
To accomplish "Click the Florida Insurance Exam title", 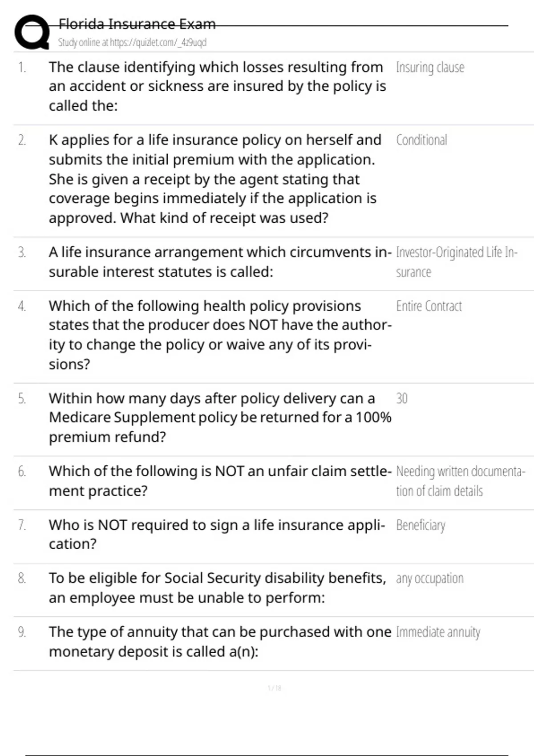I will tap(137, 24).
